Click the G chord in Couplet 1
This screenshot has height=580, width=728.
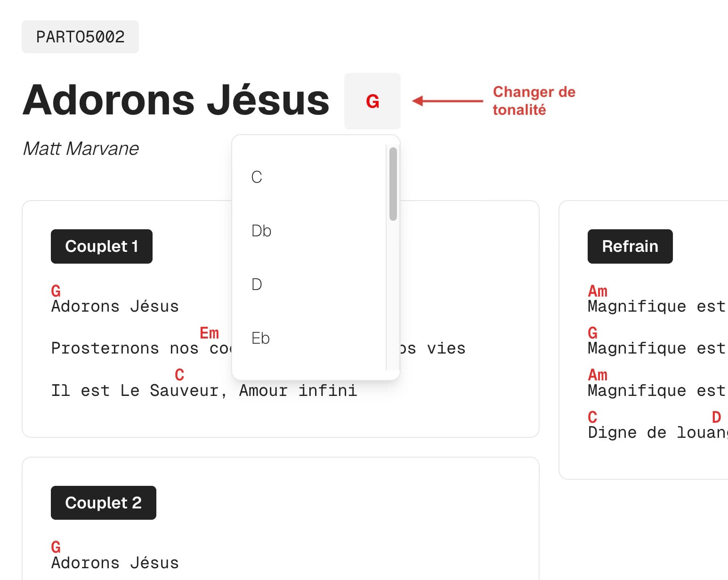pyautogui.click(x=56, y=290)
